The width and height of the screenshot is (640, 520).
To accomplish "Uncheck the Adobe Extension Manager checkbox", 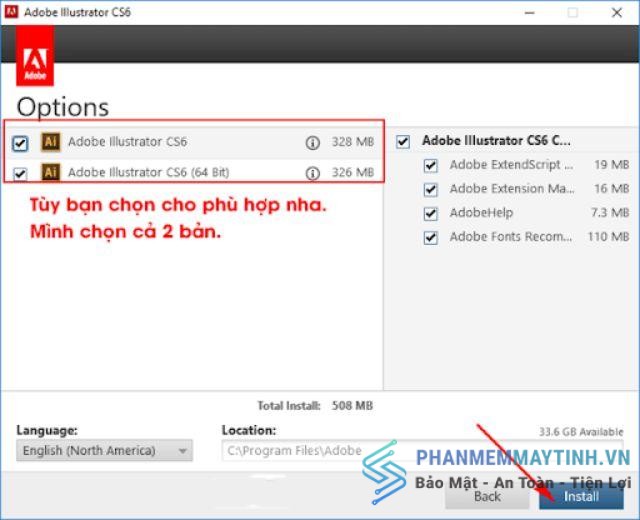I will (431, 190).
